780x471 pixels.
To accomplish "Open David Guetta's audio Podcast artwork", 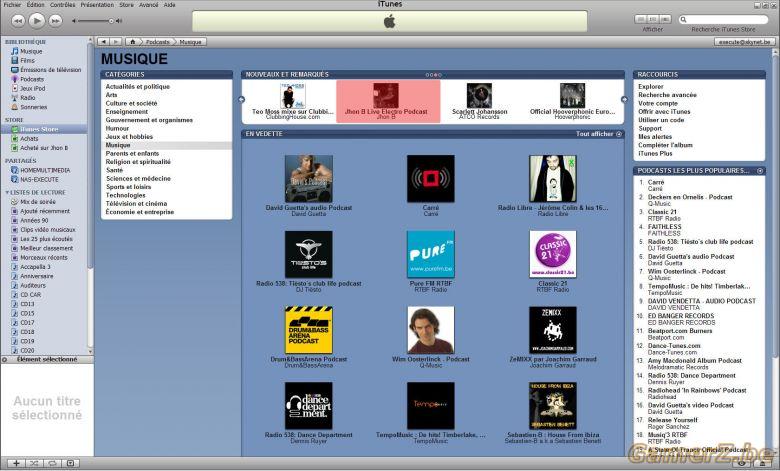I will click(x=308, y=179).
